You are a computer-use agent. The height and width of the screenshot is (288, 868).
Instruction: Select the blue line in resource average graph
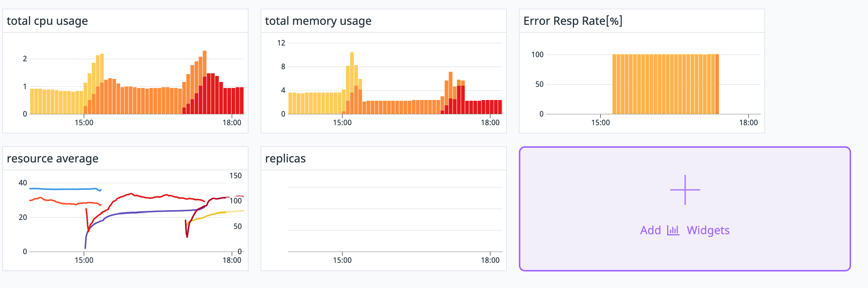click(x=64, y=189)
